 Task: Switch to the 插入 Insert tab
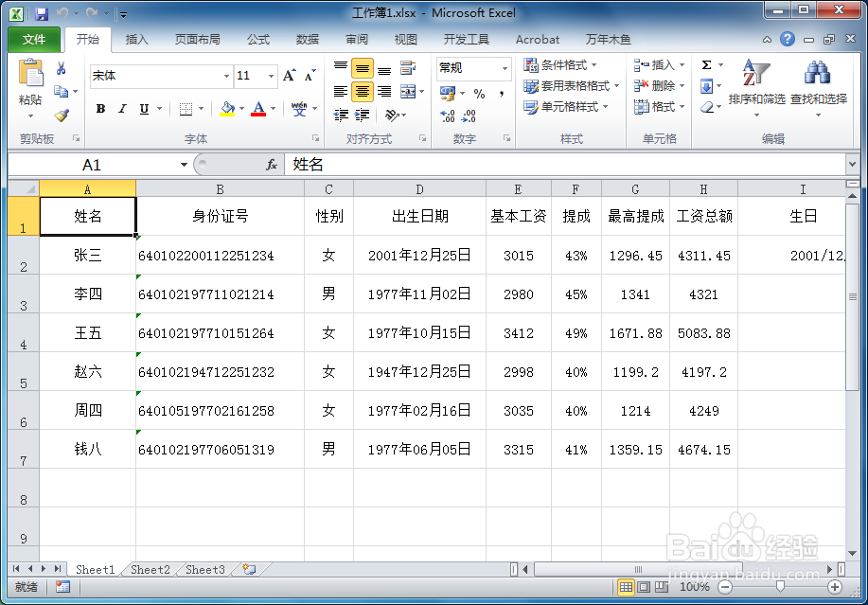click(136, 40)
